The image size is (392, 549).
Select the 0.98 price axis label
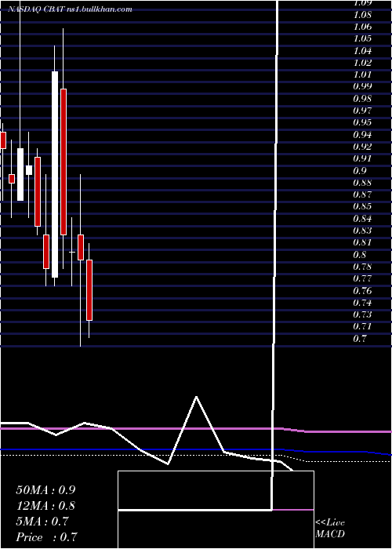[x=362, y=99]
